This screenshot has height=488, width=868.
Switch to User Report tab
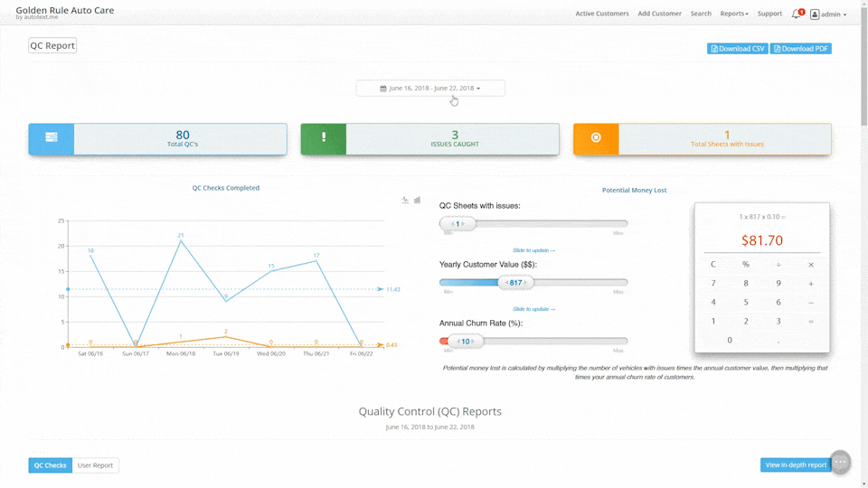tap(95, 465)
